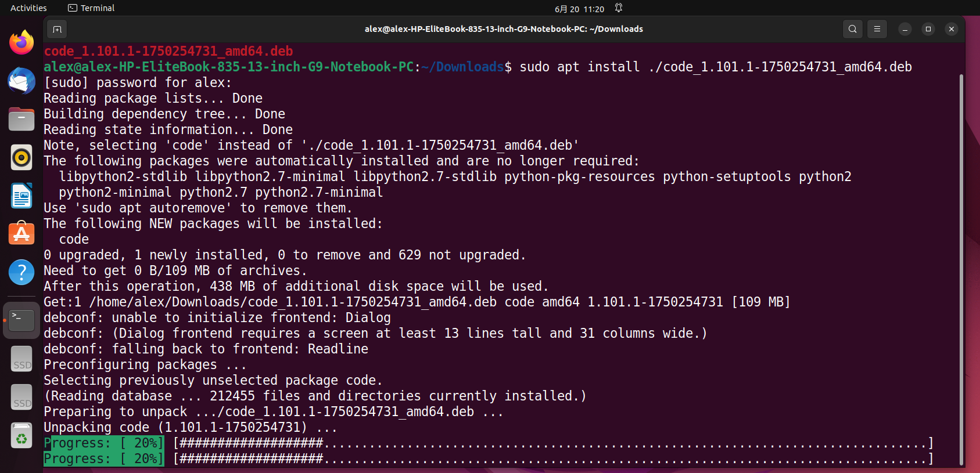Open the Terminal app menu in top bar
The image size is (980, 473).
[x=91, y=8]
